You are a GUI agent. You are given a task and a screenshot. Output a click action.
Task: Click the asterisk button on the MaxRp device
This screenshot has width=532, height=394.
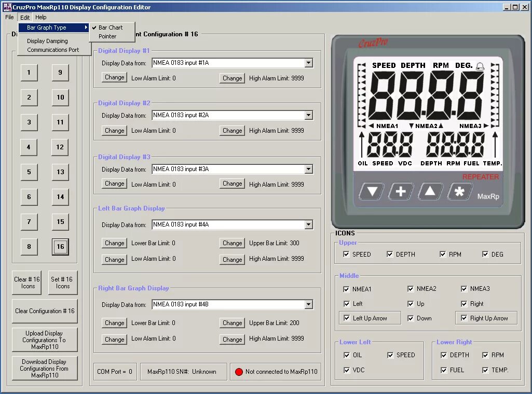click(459, 192)
